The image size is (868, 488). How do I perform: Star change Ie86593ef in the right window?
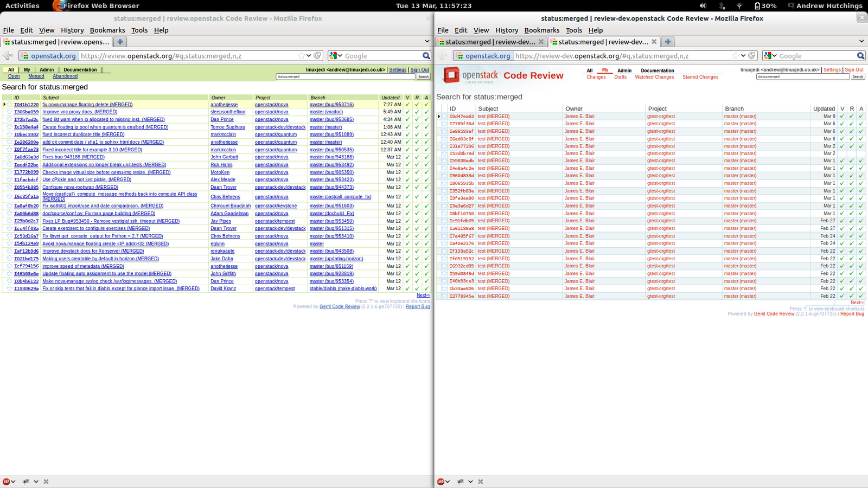click(444, 131)
